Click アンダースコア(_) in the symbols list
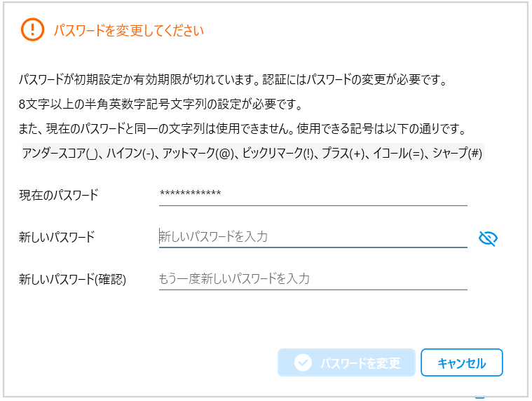The height and width of the screenshot is (401, 532). point(62,154)
